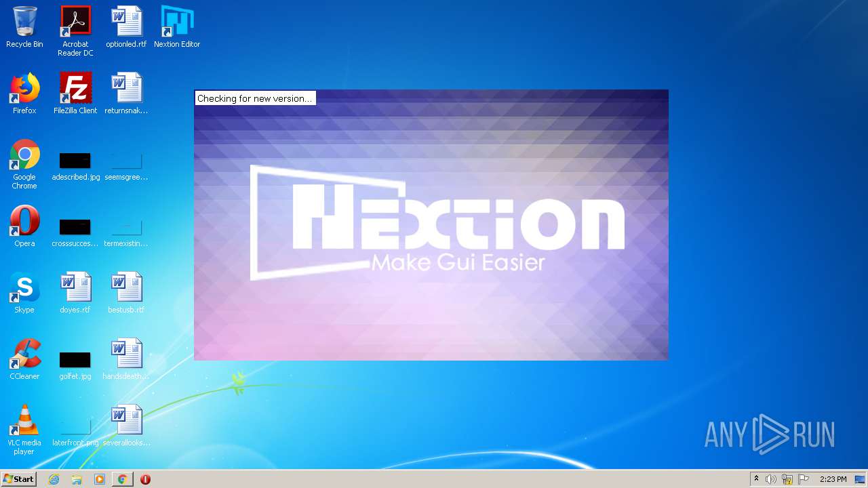Image resolution: width=868 pixels, height=488 pixels.
Task: Open Internet Explorer from the taskbar
Action: tap(54, 479)
